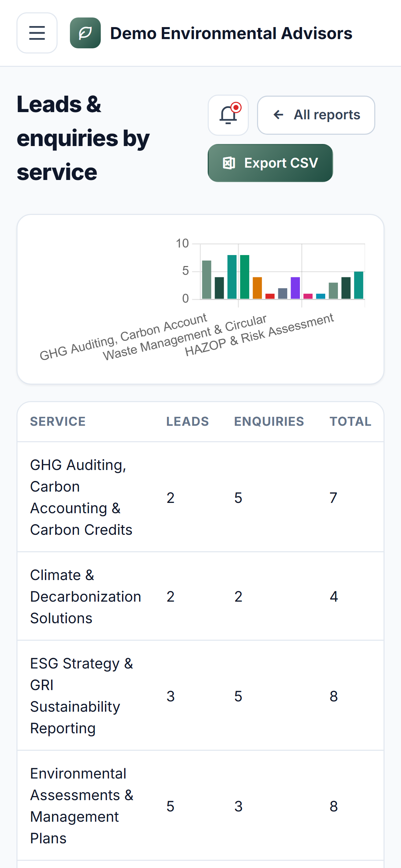Image resolution: width=401 pixels, height=868 pixels.
Task: Go back to All reports
Action: pos(316,115)
